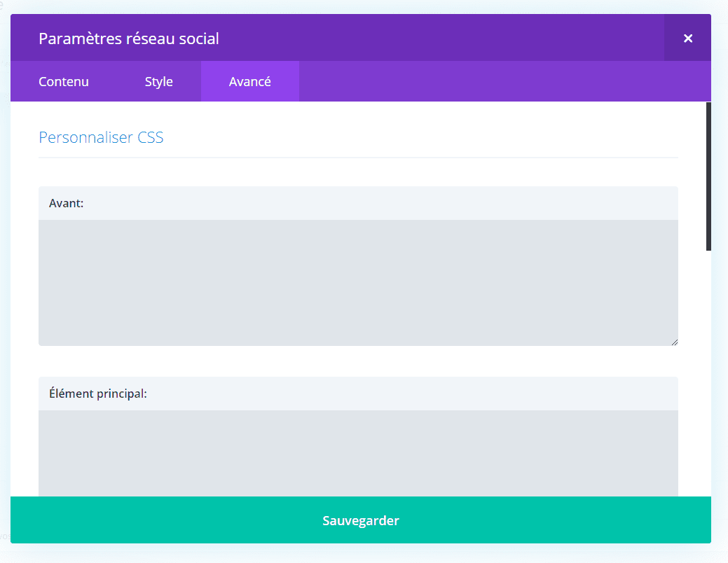Focus the Avant CSS code area
The height and width of the screenshot is (563, 728).
[357, 280]
